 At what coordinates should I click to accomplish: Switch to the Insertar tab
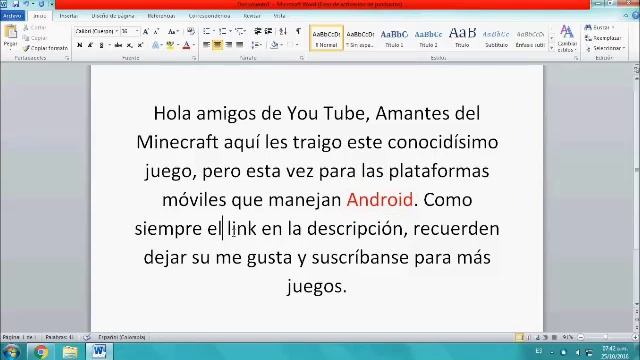coord(68,16)
